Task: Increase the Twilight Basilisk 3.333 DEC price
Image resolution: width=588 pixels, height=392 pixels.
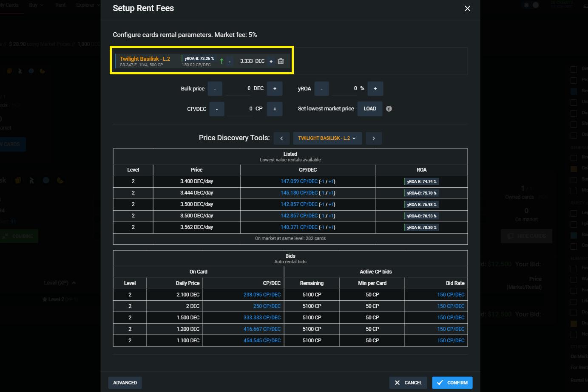Action: click(271, 62)
